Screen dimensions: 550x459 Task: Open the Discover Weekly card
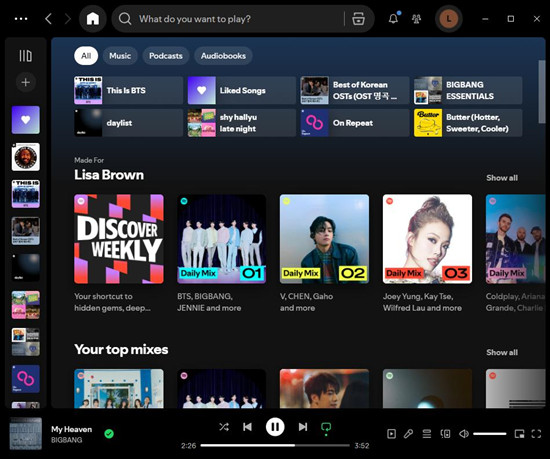pos(119,253)
